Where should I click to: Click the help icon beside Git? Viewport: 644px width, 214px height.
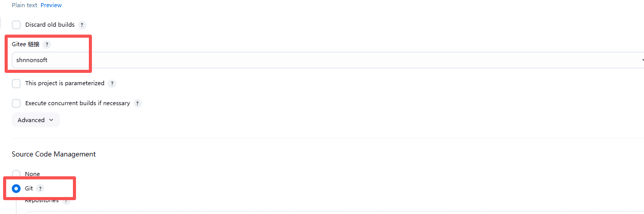[x=41, y=189]
